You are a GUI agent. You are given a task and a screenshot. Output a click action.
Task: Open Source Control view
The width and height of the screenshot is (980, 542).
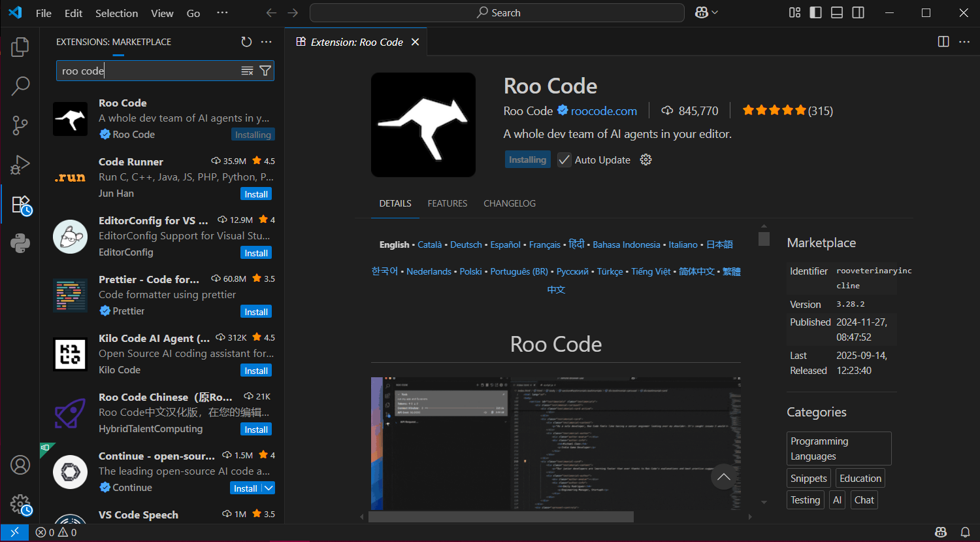tap(20, 125)
